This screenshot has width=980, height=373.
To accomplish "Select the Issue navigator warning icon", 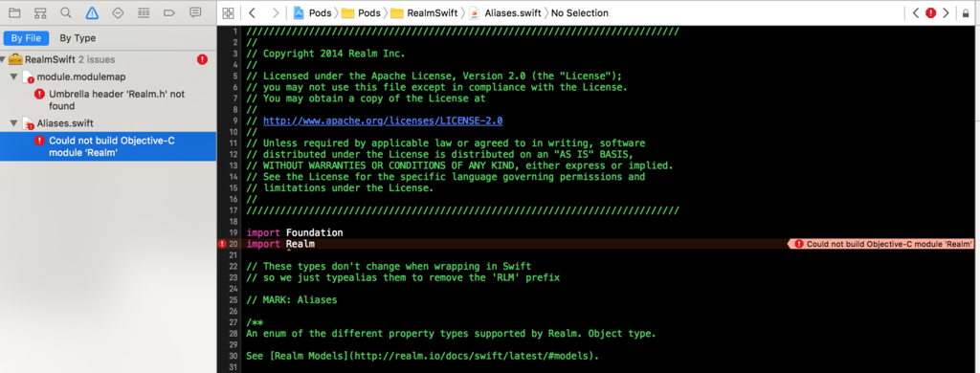I will coord(92,12).
